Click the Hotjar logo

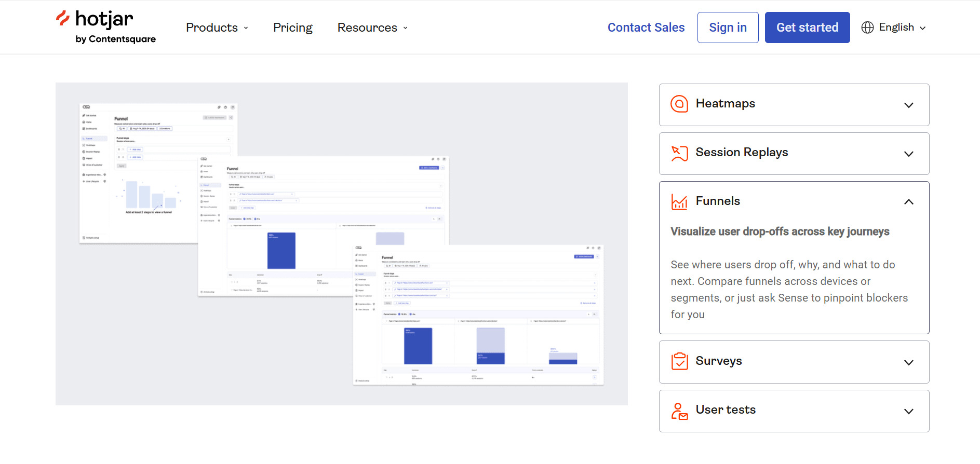click(x=106, y=27)
